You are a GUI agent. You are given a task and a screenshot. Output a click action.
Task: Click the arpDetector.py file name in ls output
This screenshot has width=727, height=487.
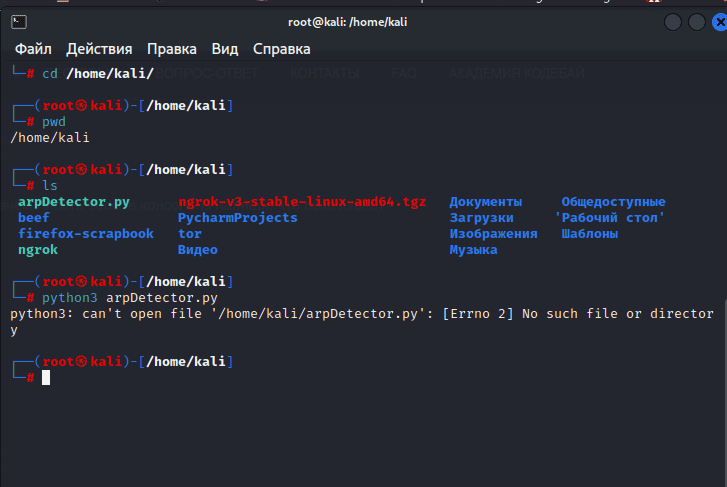pos(74,202)
